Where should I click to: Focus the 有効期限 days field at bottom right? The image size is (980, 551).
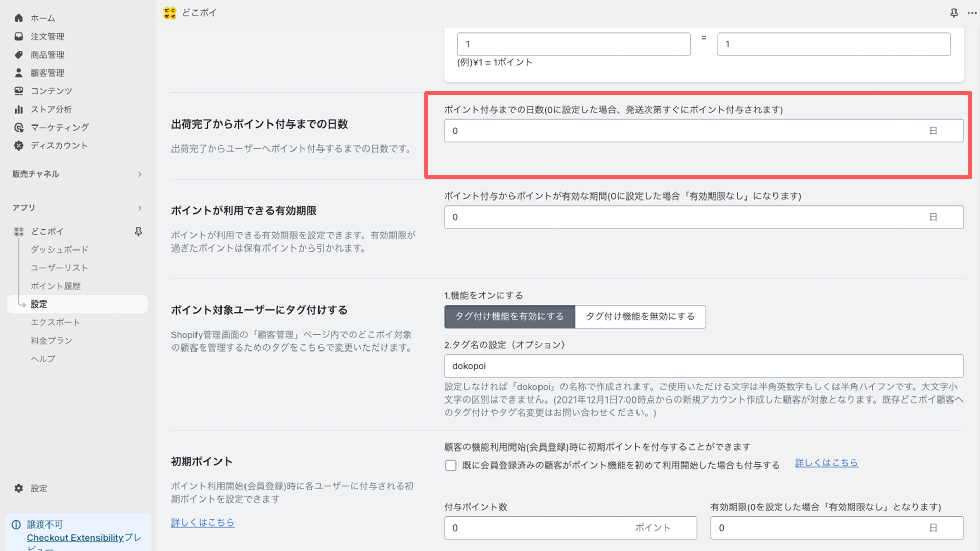coord(837,528)
